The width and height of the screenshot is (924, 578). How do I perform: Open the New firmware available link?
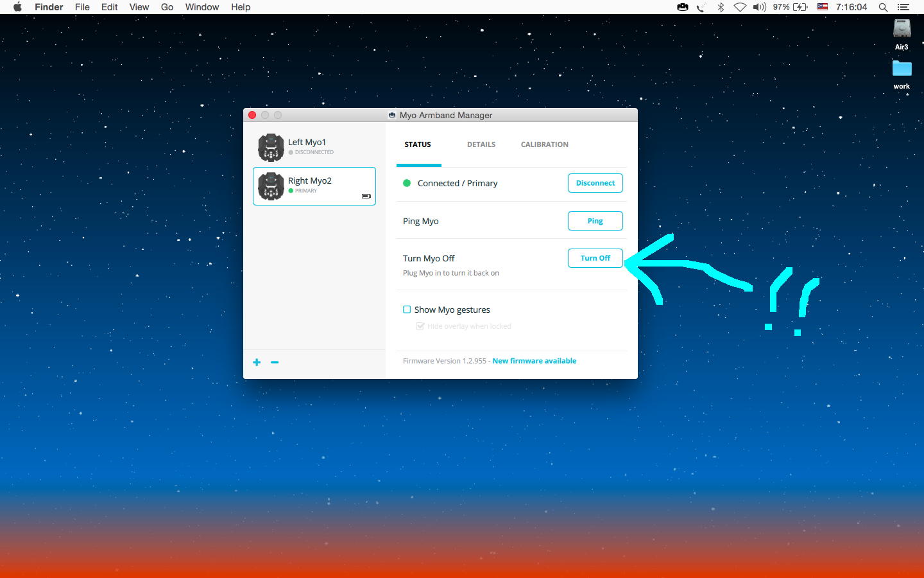(535, 361)
